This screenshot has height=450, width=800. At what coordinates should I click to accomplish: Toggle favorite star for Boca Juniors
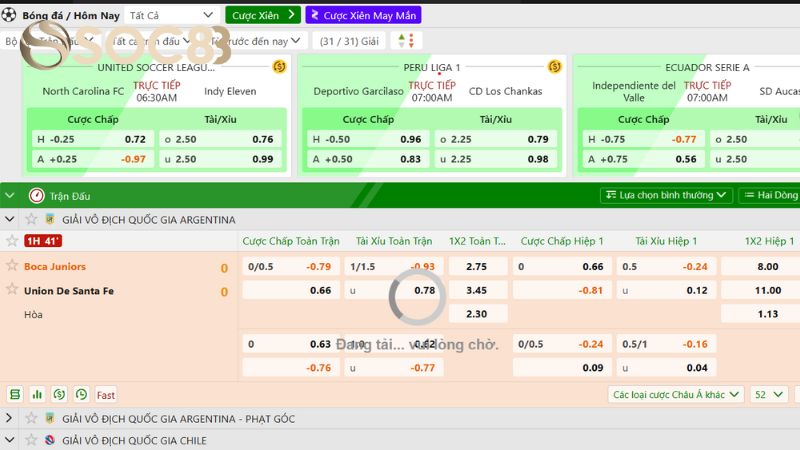point(12,265)
